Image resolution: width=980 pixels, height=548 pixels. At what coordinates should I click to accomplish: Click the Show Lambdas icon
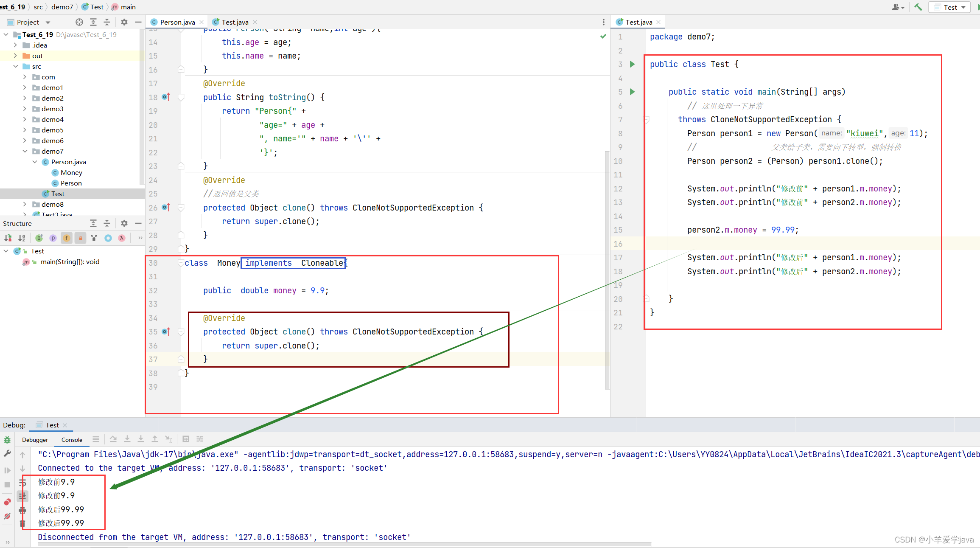(122, 238)
